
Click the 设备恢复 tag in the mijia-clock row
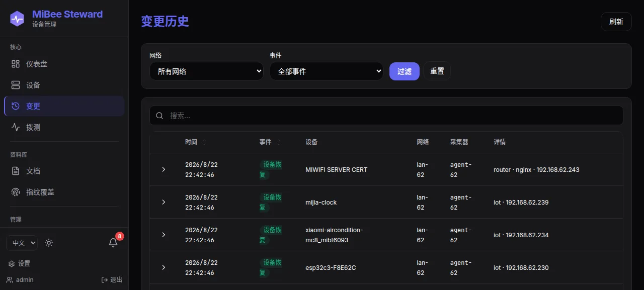[271, 202]
